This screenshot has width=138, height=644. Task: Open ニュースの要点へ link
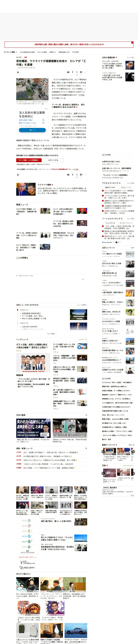(82, 305)
